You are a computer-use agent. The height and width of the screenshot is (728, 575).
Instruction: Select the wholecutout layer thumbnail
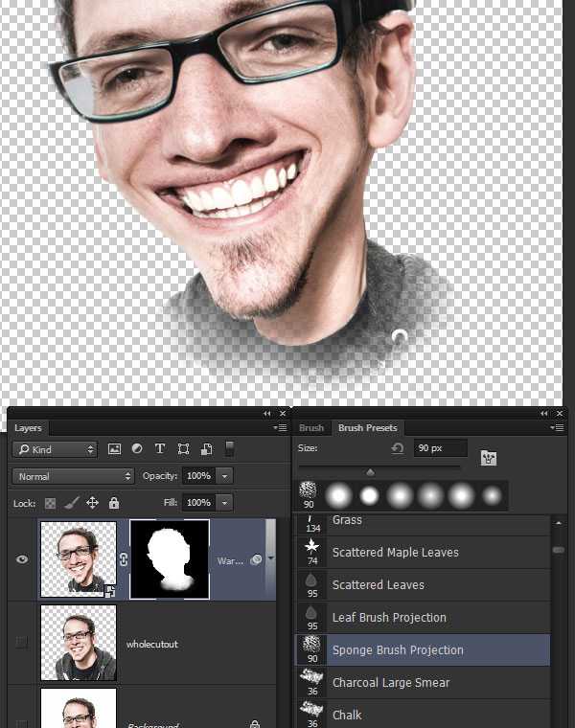(x=79, y=642)
